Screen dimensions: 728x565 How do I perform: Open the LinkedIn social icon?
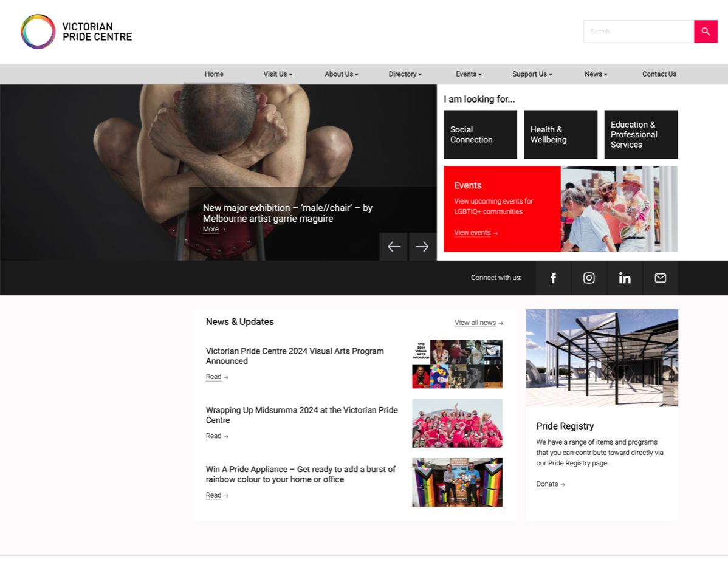[x=624, y=278]
